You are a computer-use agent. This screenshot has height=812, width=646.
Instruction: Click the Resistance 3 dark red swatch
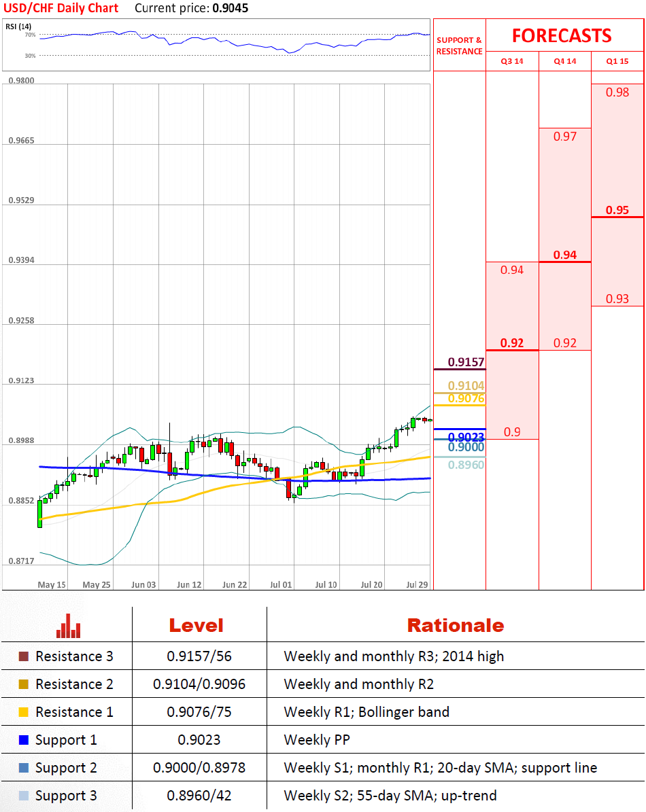(24, 656)
